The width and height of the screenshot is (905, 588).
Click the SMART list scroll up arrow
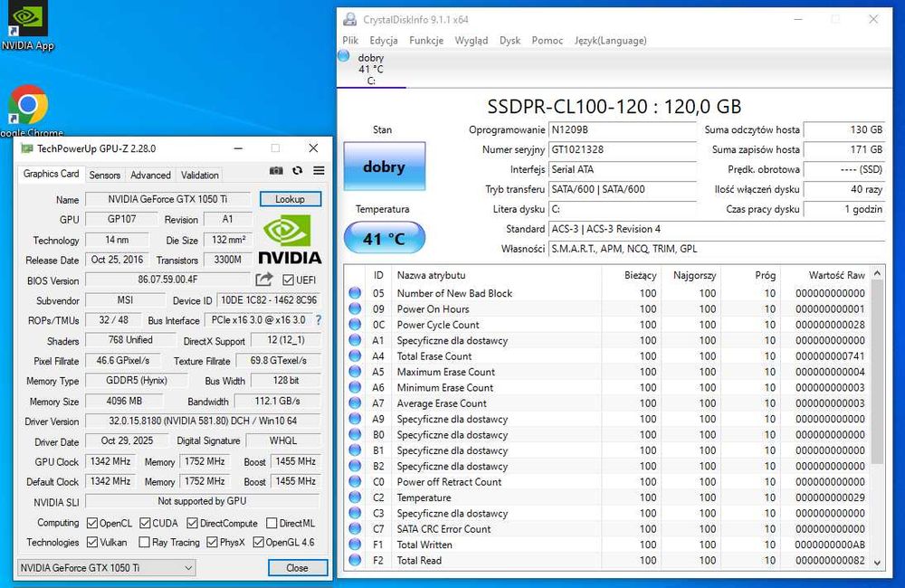877,273
